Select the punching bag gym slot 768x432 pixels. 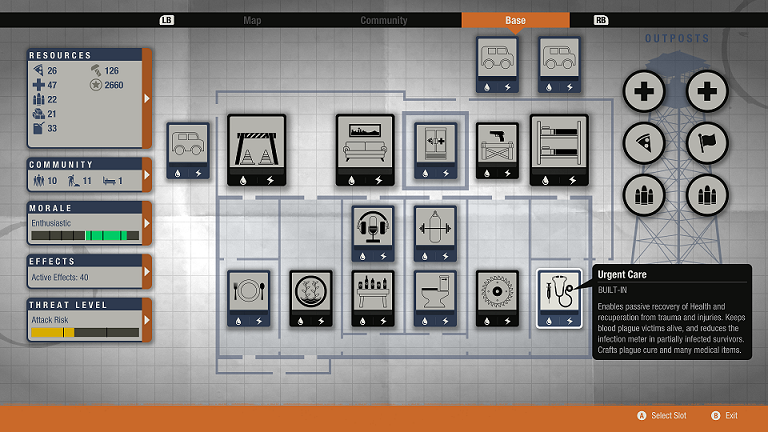pyautogui.click(x=435, y=235)
